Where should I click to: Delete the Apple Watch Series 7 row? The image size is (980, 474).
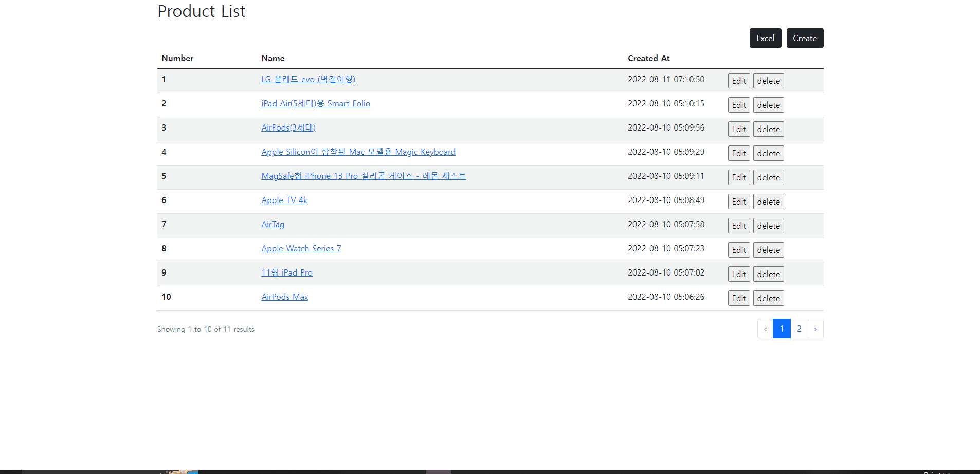(768, 250)
